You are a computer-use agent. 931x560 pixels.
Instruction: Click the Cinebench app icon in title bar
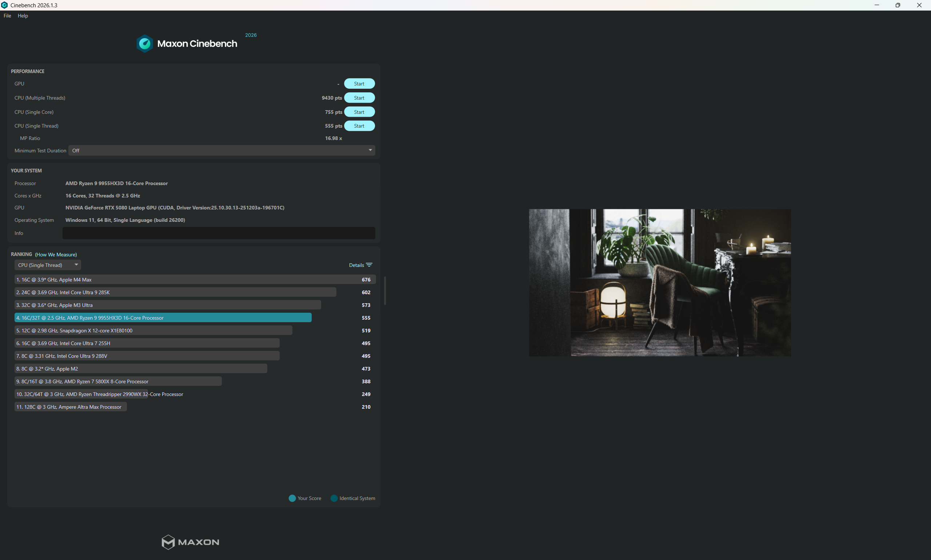point(4,5)
